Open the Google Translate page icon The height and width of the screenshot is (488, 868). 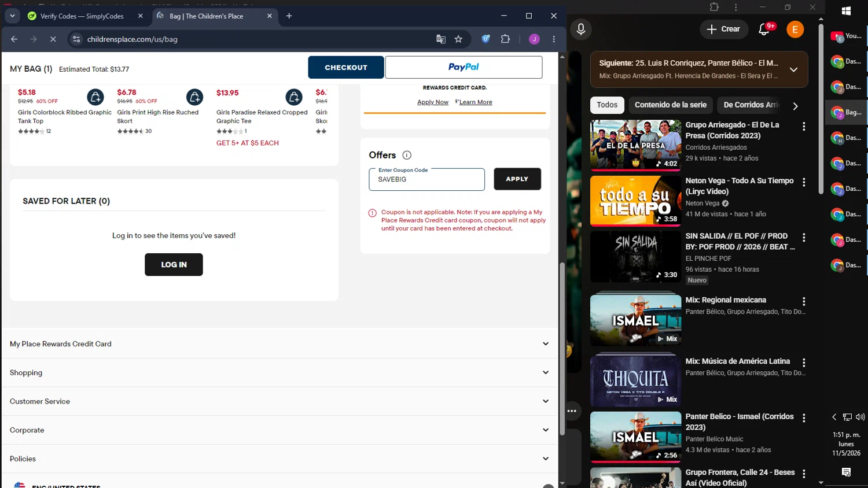[441, 39]
